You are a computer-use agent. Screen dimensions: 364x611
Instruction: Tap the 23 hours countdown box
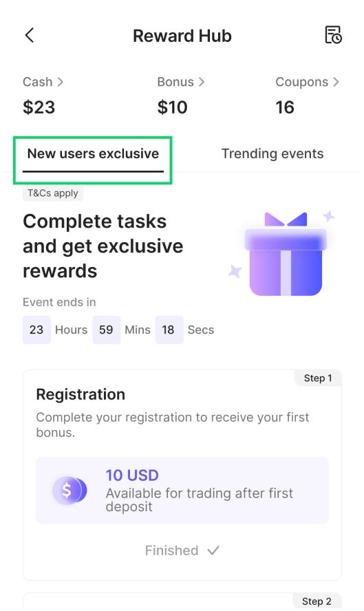pyautogui.click(x=36, y=330)
